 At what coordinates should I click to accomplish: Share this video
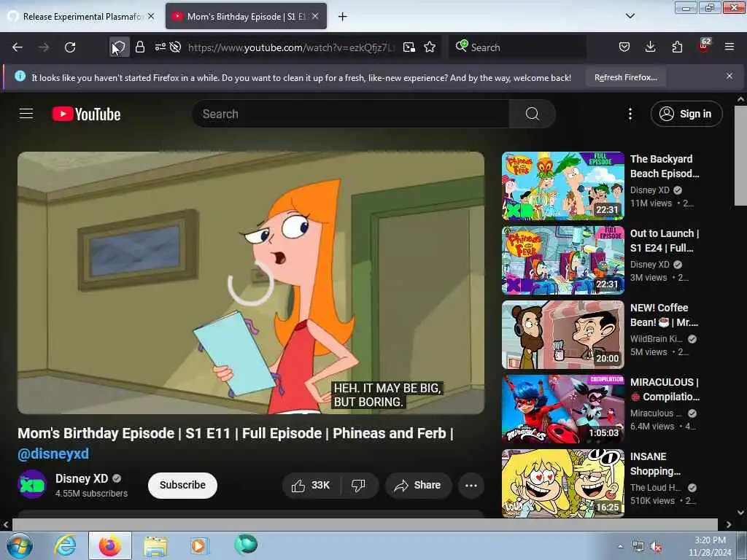(x=417, y=485)
